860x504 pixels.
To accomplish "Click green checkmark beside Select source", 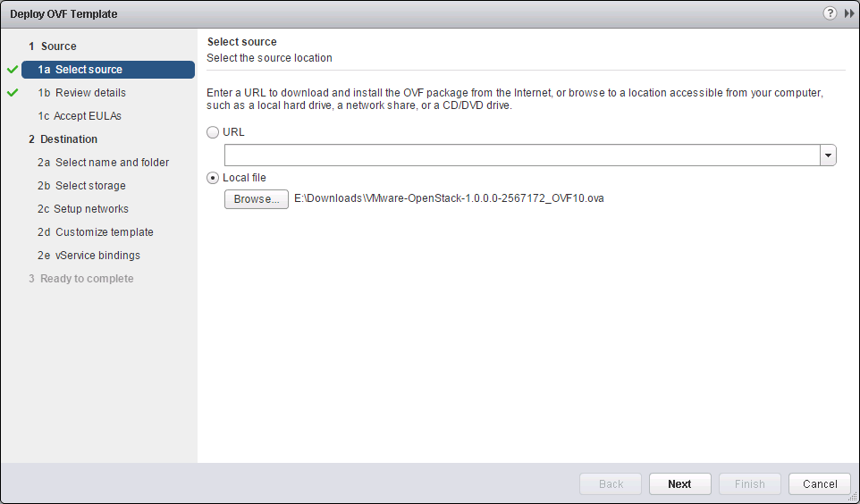I will pos(12,69).
